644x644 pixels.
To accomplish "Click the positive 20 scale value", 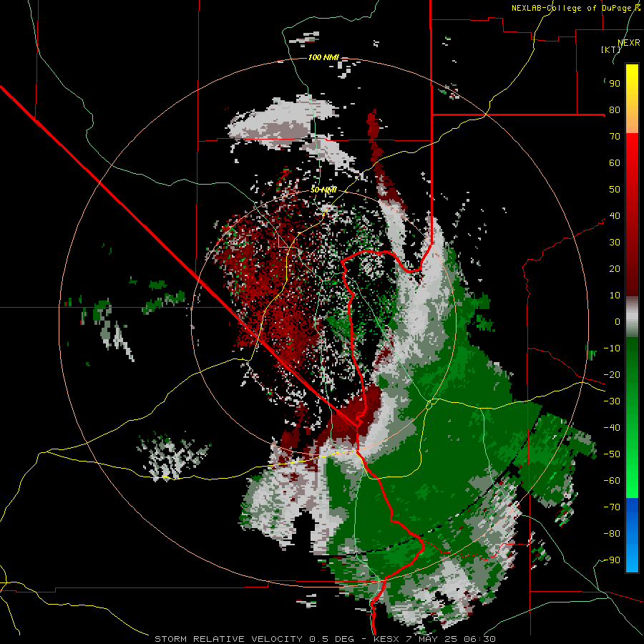I will pos(615,269).
